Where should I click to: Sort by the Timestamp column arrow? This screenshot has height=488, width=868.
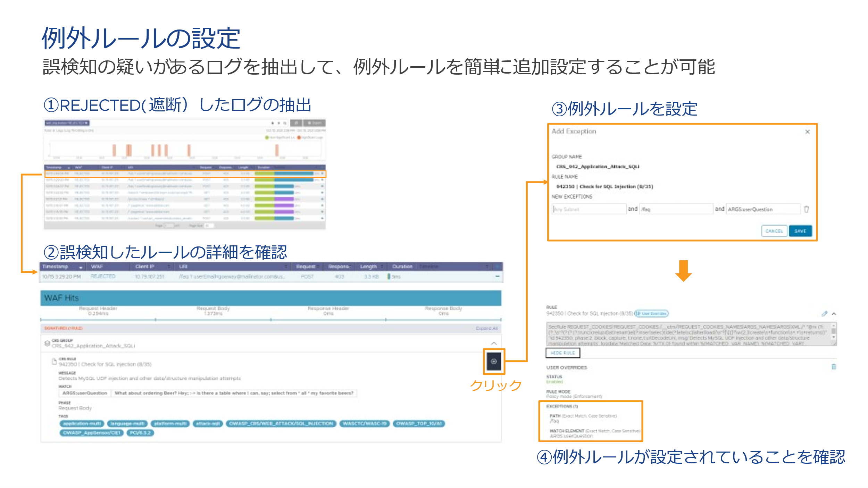pos(81,267)
